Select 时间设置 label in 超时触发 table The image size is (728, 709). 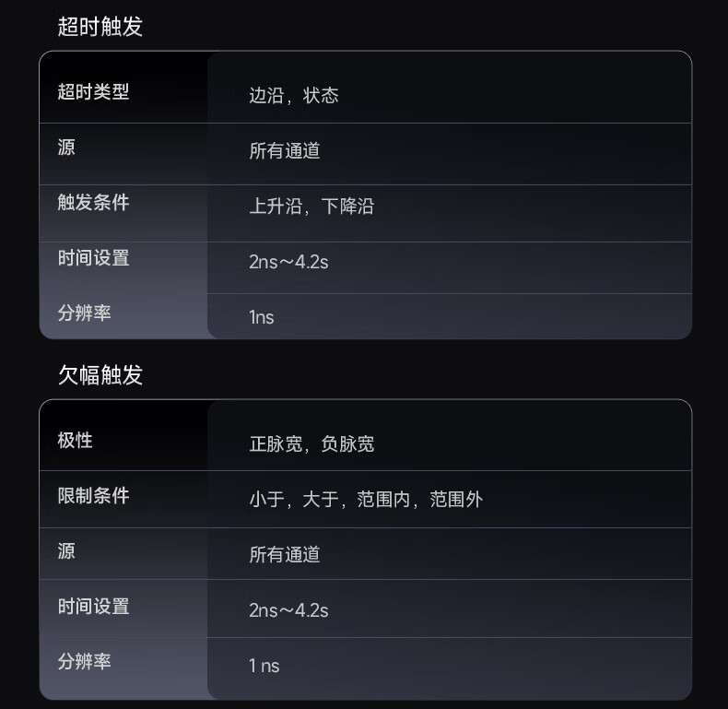tap(93, 258)
